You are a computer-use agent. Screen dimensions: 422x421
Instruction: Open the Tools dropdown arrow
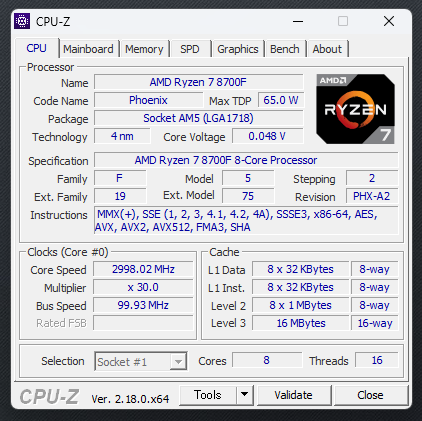(245, 395)
